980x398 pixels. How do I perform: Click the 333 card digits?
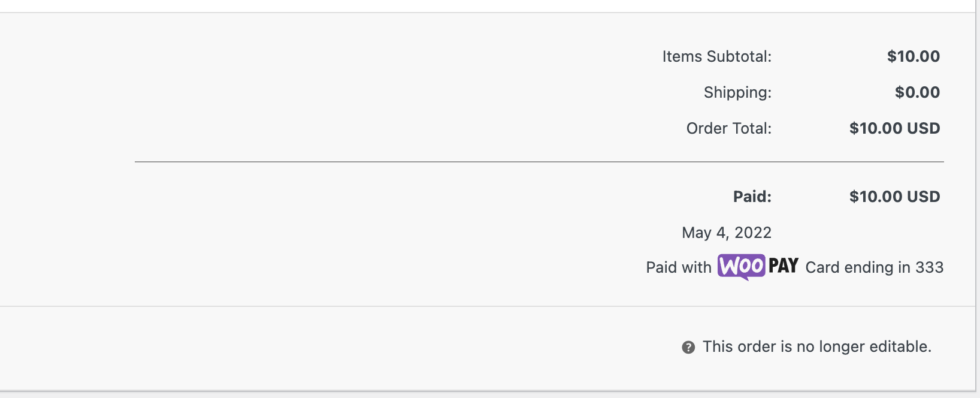[930, 267]
